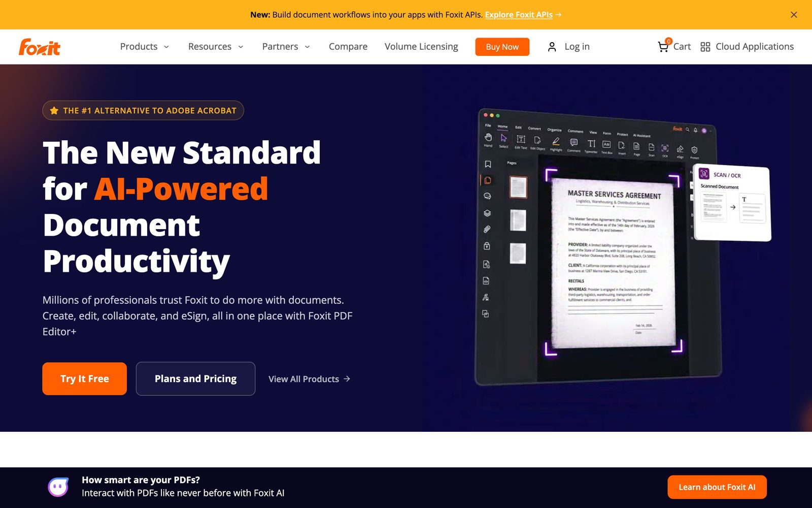Switch to Convert tab in app preview
Viewport: 812px width, 508px height.
[x=534, y=129]
